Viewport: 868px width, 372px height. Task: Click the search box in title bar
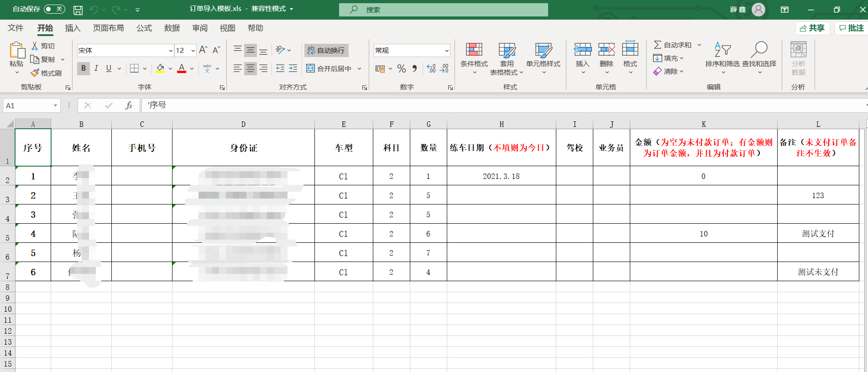pyautogui.click(x=443, y=10)
